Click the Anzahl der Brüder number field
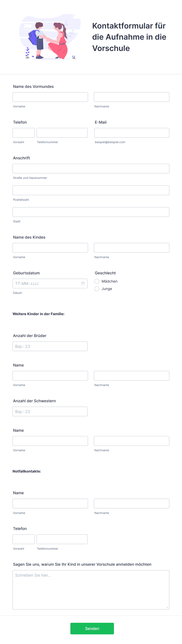Viewport: 182px width, 644px height. point(50,346)
